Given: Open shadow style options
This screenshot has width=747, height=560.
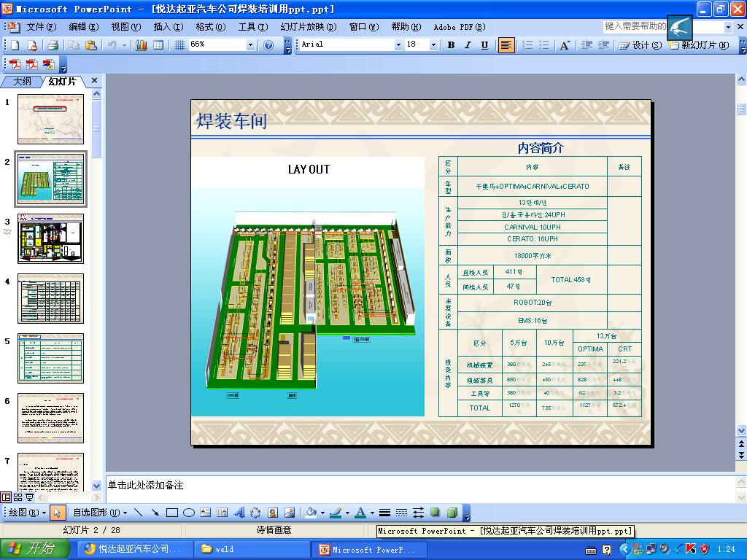Looking at the screenshot, I should 435,513.
